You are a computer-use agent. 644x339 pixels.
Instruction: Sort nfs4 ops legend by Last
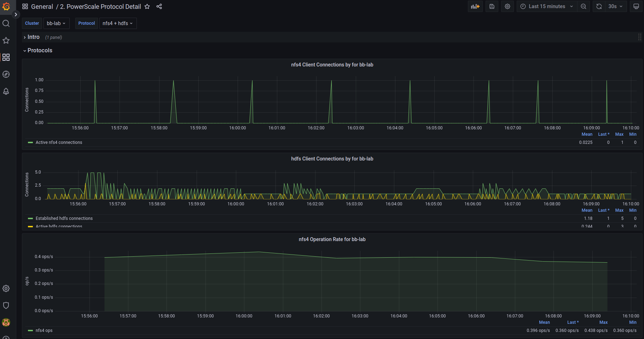(x=573, y=322)
